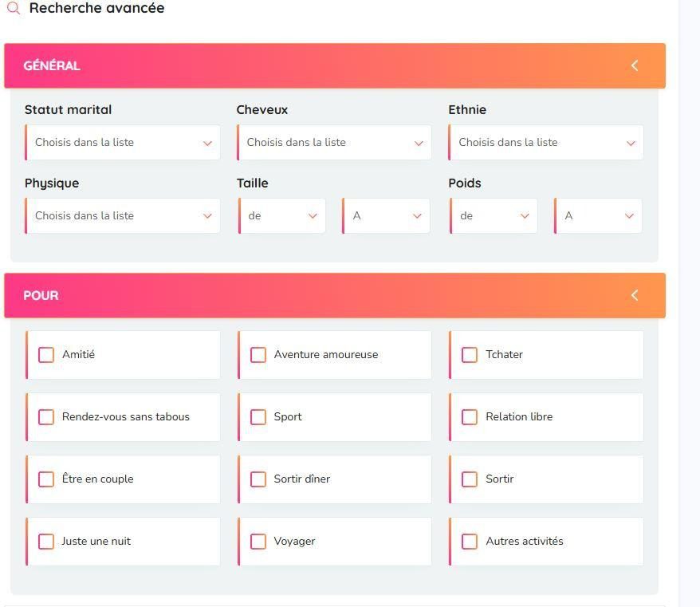700x607 pixels.
Task: Open the Statut marital dropdown
Action: 123,143
